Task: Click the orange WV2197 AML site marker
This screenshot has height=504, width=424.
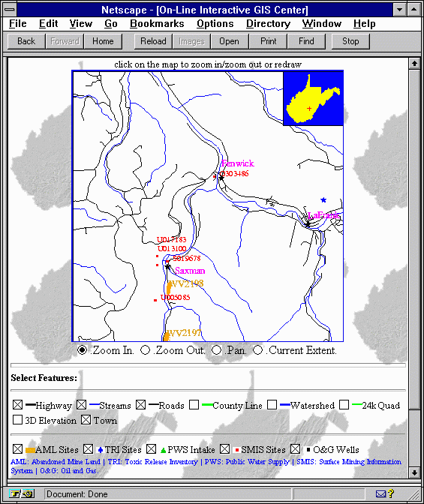Action: 167,336
